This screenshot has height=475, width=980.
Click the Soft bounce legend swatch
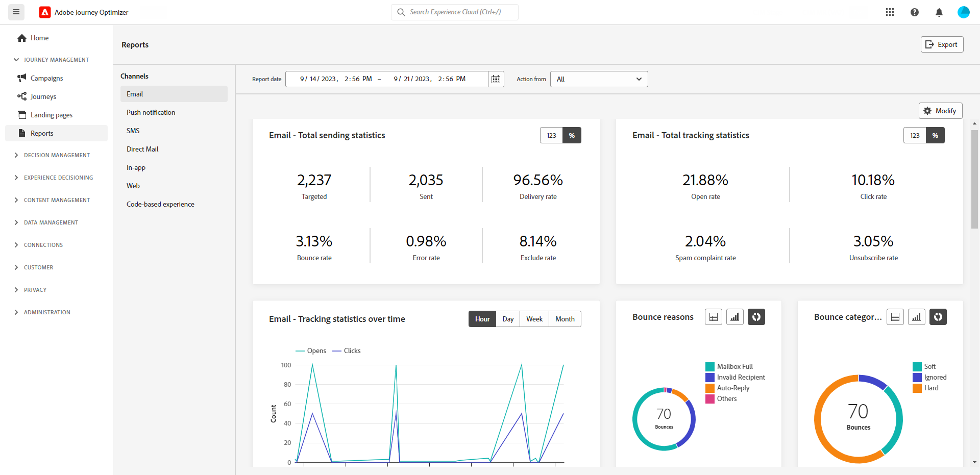917,366
